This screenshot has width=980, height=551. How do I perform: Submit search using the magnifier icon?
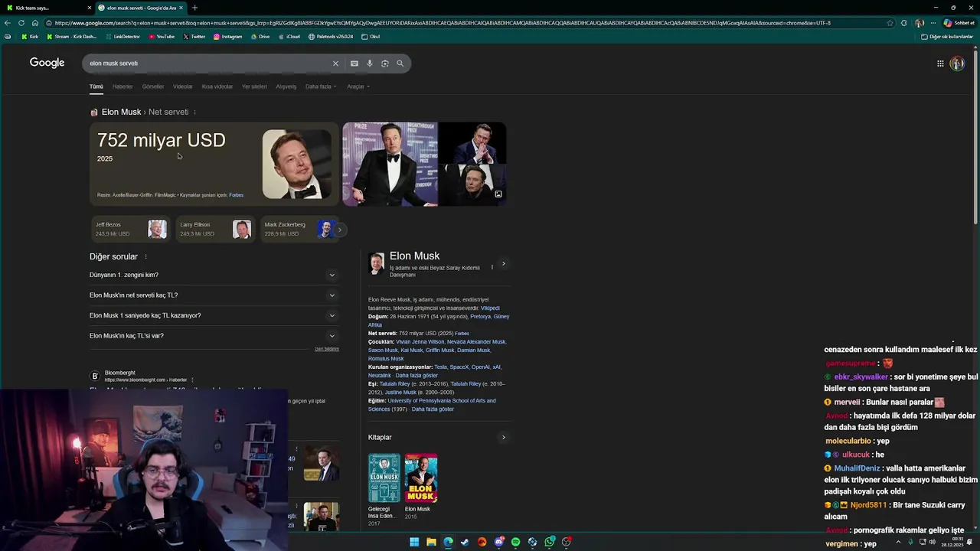pyautogui.click(x=400, y=64)
